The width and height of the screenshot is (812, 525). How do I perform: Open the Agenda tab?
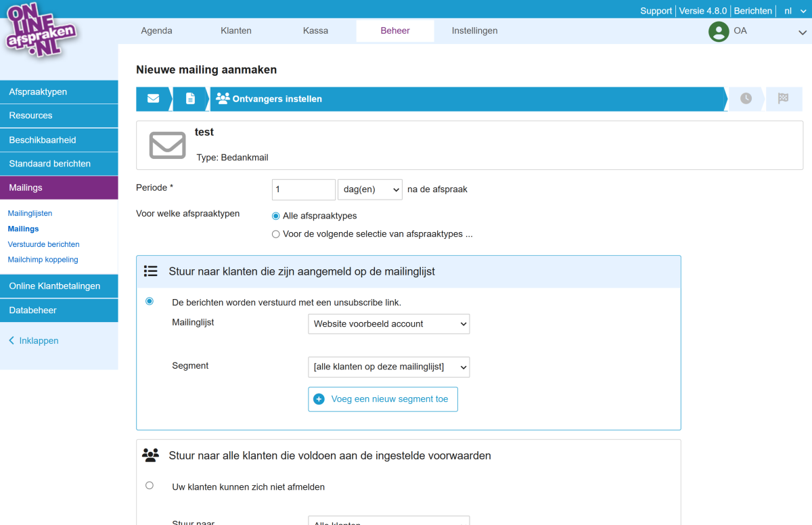[156, 30]
